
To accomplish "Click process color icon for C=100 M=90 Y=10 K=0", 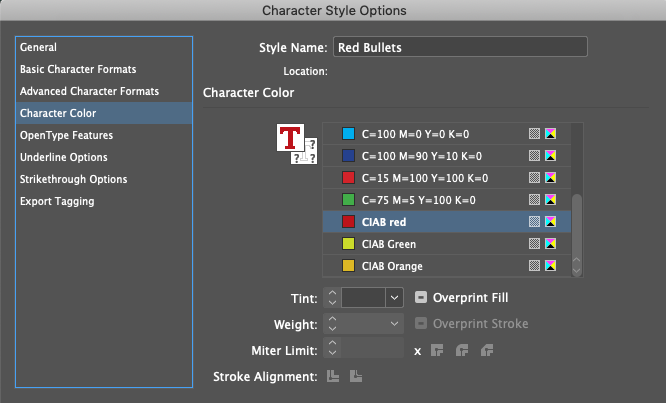I will [x=534, y=156].
